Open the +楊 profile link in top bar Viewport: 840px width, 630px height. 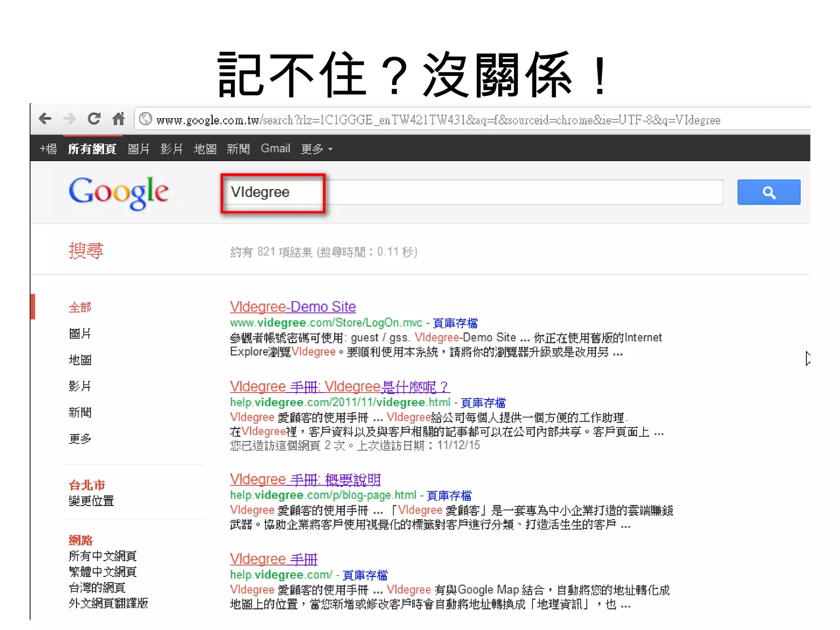click(x=48, y=148)
